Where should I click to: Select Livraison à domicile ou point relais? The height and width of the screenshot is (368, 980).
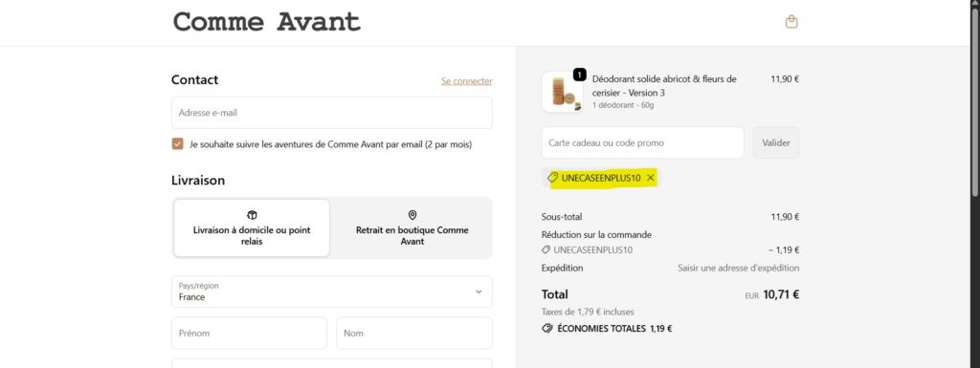(x=252, y=228)
